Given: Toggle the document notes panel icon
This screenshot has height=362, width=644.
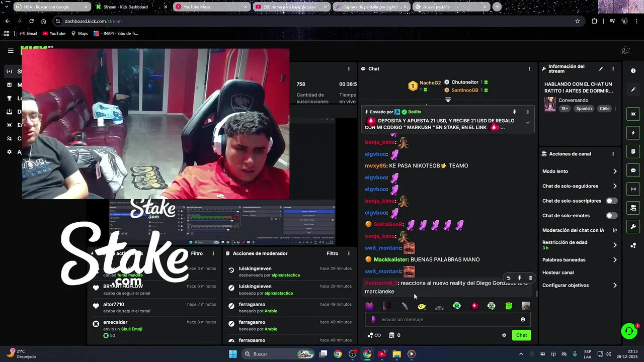Looking at the screenshot, I should point(633,151).
